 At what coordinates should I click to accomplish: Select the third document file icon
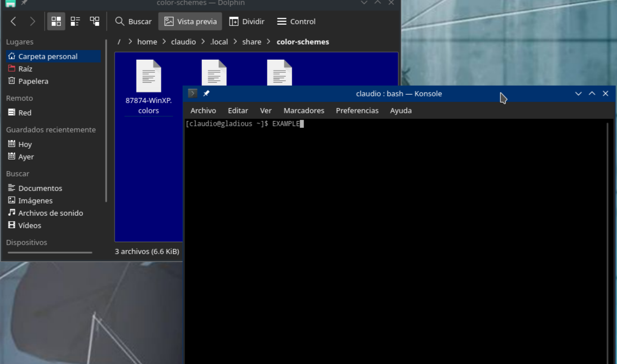point(279,73)
